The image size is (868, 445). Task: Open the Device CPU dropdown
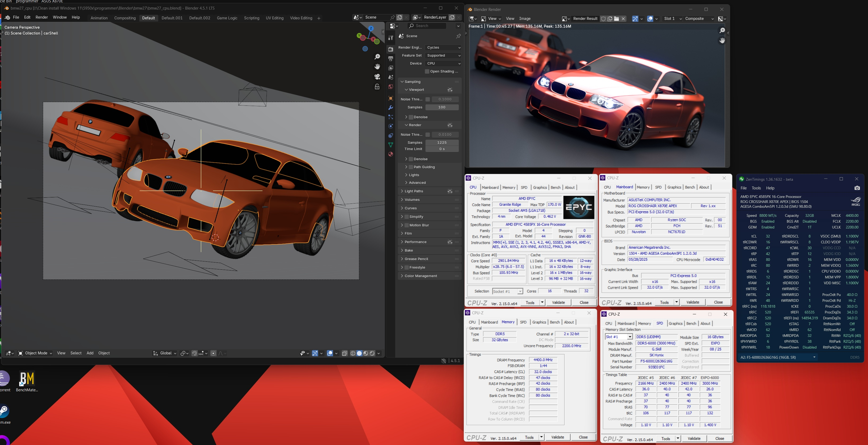(x=443, y=63)
